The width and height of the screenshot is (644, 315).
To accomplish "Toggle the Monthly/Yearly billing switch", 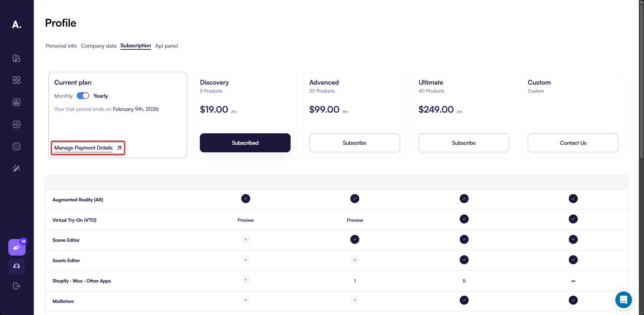I will (x=83, y=96).
